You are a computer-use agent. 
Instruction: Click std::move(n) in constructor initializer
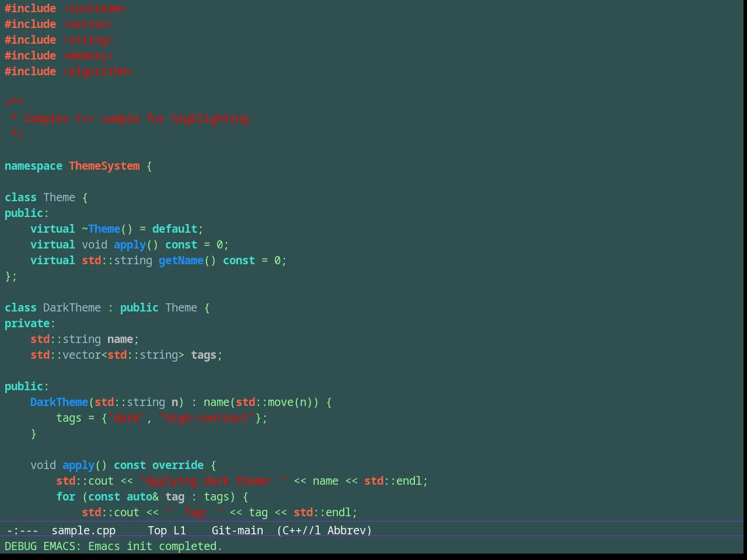point(274,402)
